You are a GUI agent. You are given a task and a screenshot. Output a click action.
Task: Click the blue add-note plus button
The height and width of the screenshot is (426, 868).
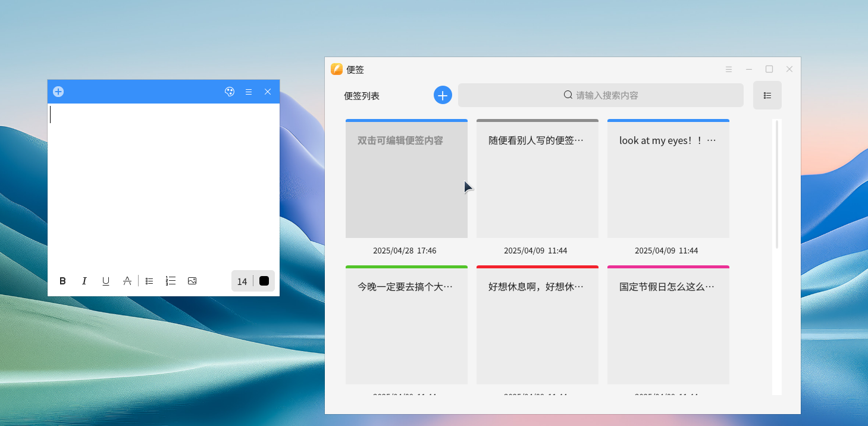(443, 95)
